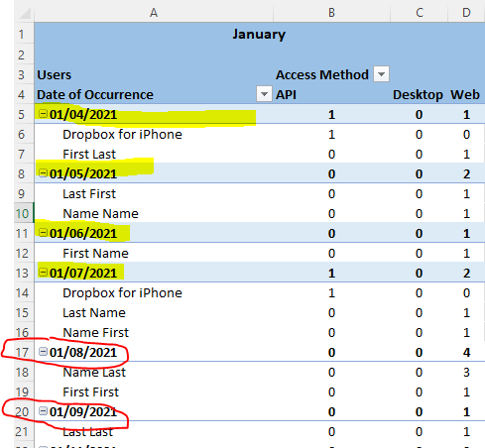
Task: Collapse the 01/09/2021 date group
Action: [x=43, y=411]
